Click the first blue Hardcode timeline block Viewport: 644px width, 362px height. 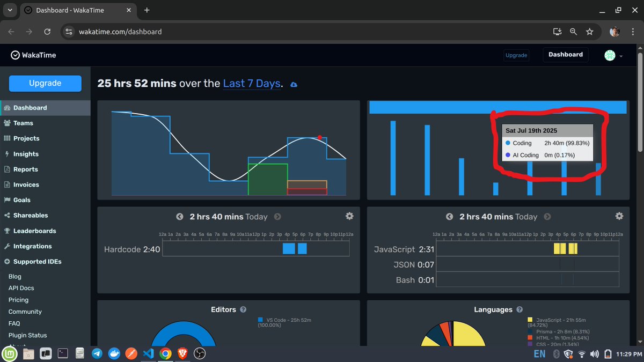pyautogui.click(x=289, y=249)
